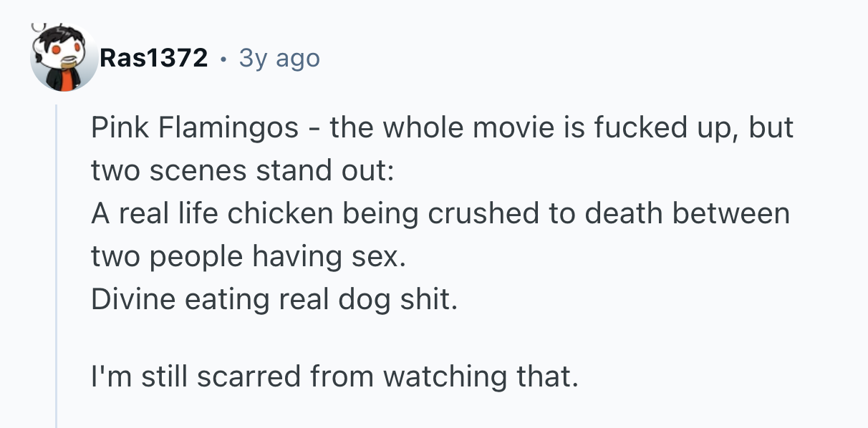868x428 pixels.
Task: Click the Ras1372 user avatar
Action: [x=64, y=59]
